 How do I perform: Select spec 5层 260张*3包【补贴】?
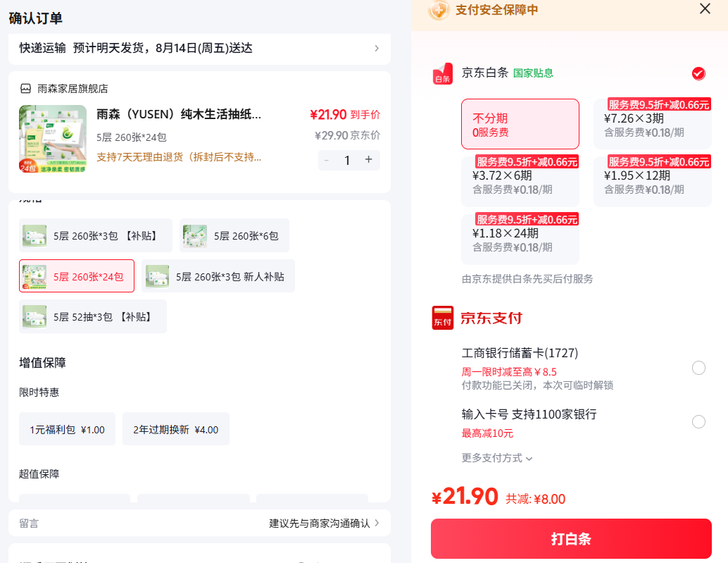pos(96,235)
